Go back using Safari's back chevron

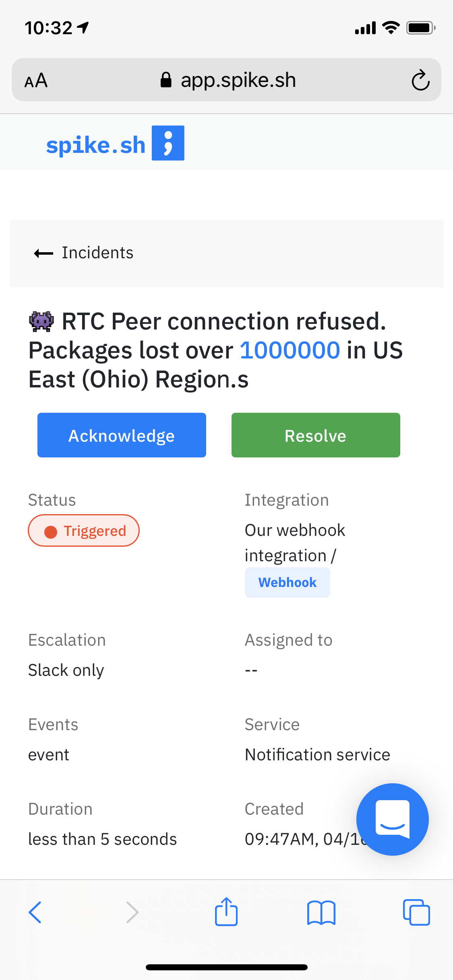point(35,912)
